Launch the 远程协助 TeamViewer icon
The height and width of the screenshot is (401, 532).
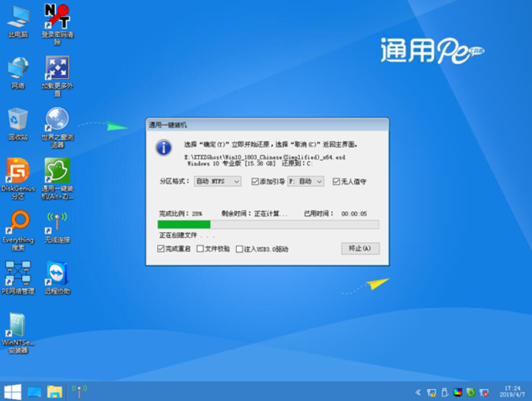(x=57, y=278)
